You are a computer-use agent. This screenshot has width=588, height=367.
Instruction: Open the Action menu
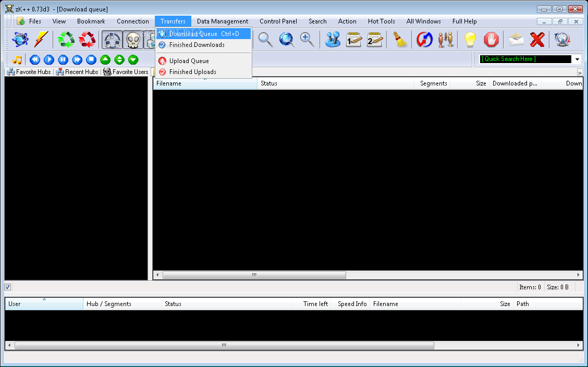coord(347,21)
